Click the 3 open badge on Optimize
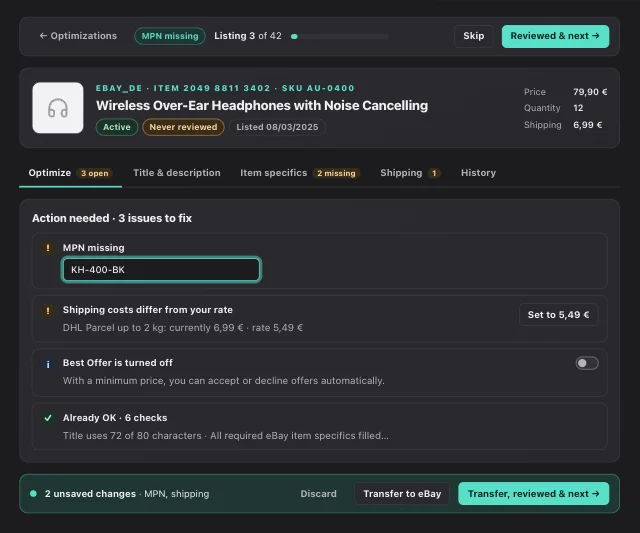This screenshot has height=533, width=640. pos(95,173)
